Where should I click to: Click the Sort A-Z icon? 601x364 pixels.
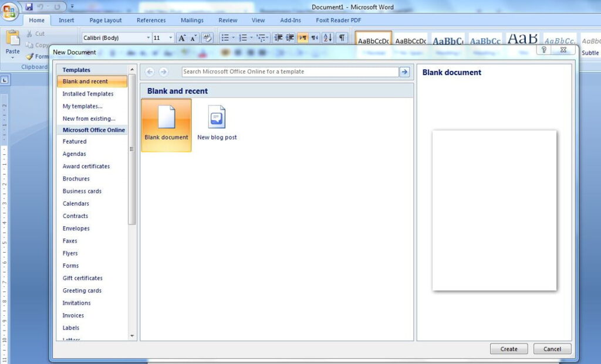[327, 38]
